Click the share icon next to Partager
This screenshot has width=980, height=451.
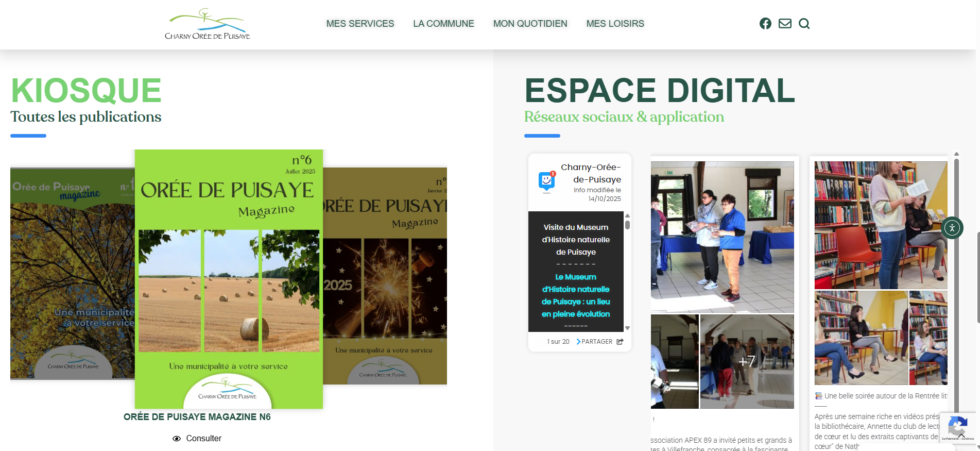point(620,342)
